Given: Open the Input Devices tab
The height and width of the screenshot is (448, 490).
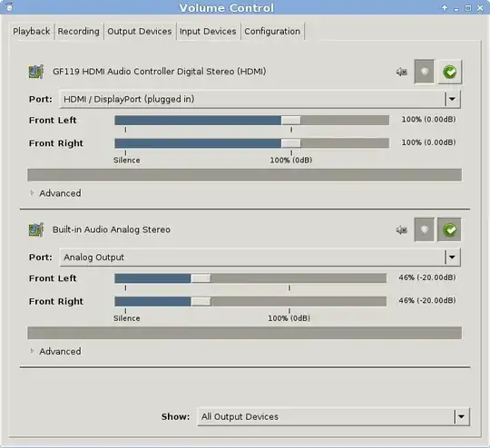Looking at the screenshot, I should click(x=208, y=31).
